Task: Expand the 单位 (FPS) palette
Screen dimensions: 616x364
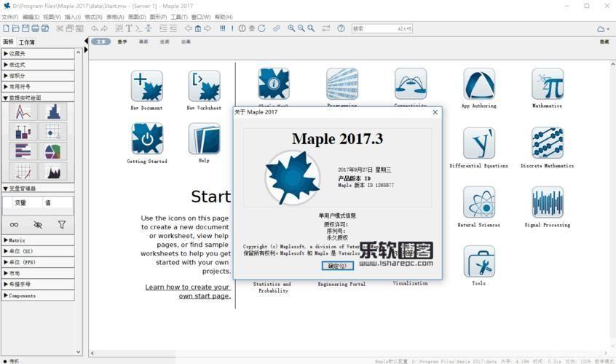Action: point(38,262)
